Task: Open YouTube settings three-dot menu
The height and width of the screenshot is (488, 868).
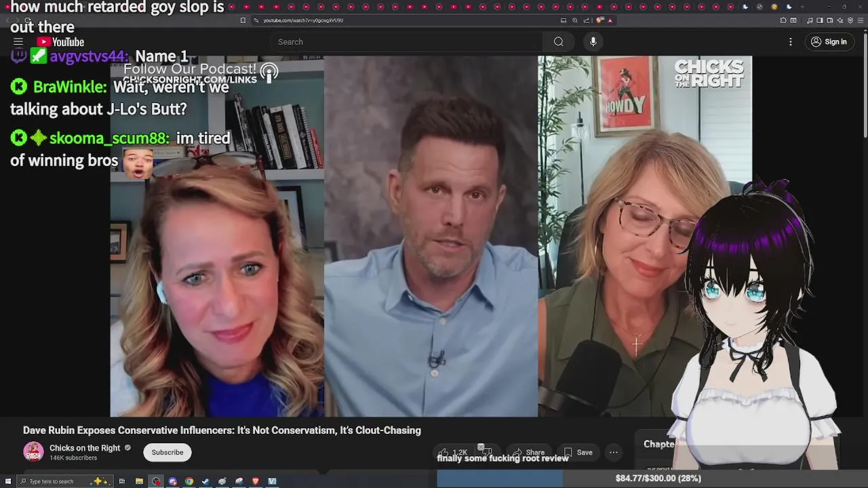Action: click(790, 42)
